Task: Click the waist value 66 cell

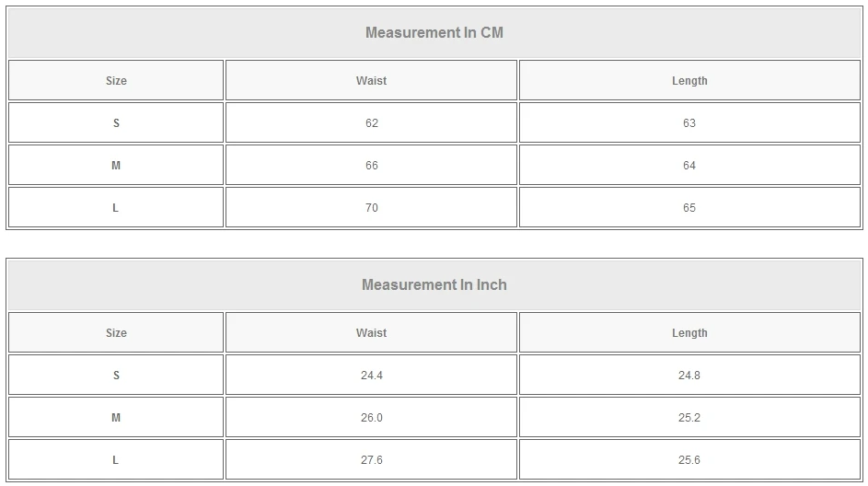Action: point(371,166)
